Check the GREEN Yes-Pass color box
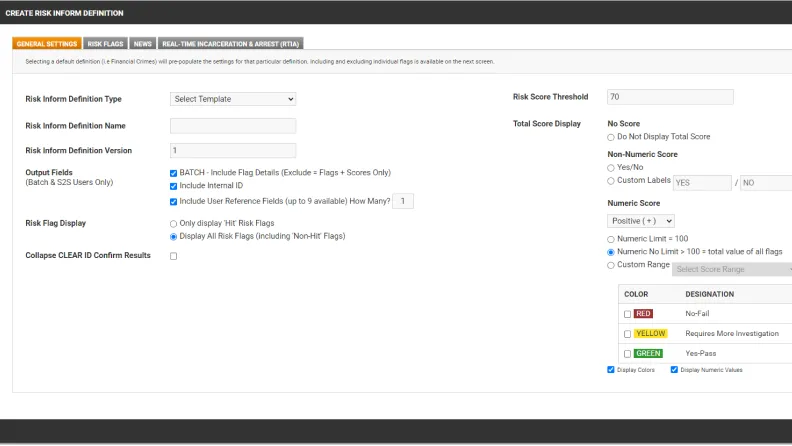This screenshot has height=446, width=792. click(628, 353)
